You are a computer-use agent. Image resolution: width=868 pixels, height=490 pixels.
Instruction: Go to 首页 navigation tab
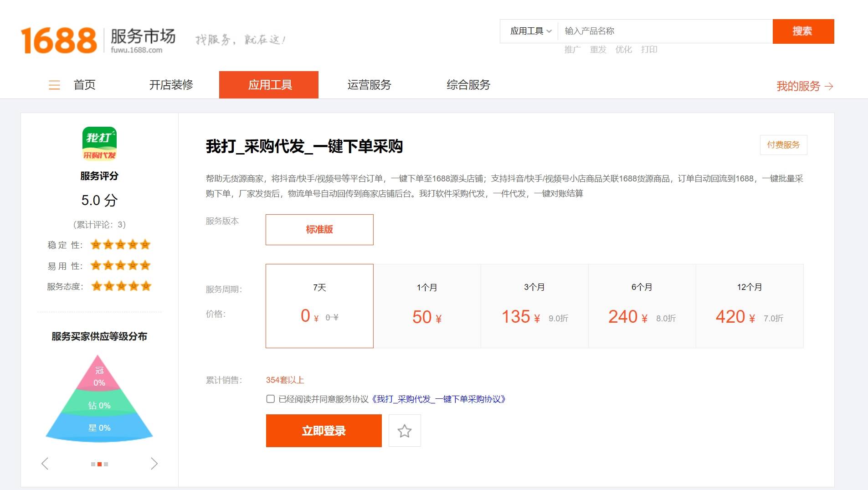85,85
